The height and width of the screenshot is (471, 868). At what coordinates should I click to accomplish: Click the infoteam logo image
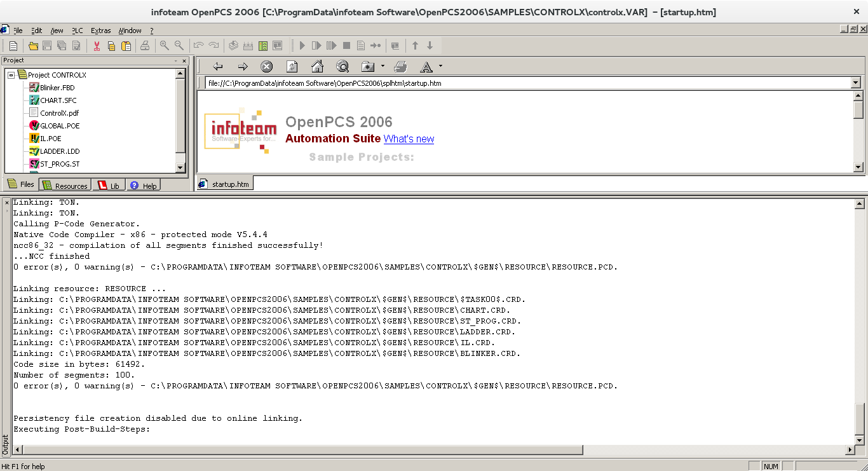pyautogui.click(x=241, y=131)
